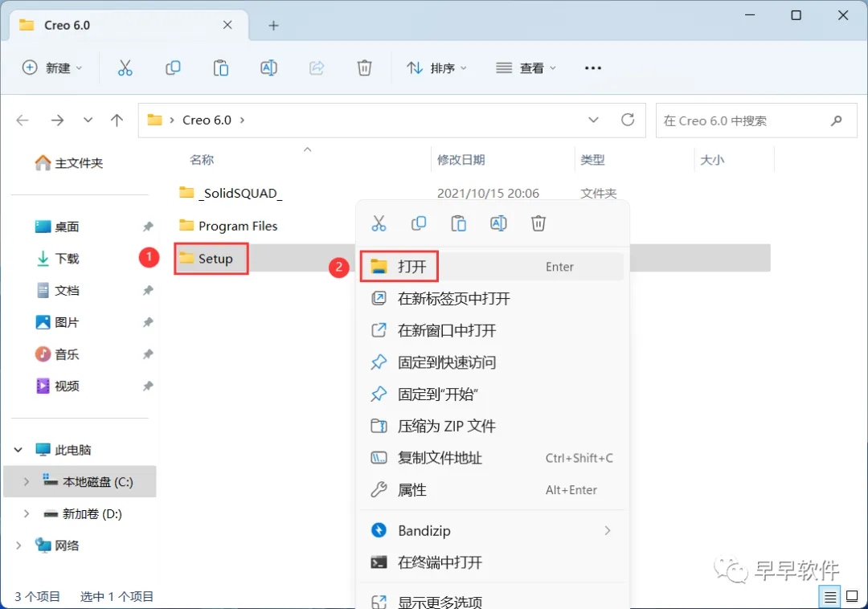Open the 排序 sort dropdown
Image resolution: width=868 pixels, height=609 pixels.
pos(436,68)
